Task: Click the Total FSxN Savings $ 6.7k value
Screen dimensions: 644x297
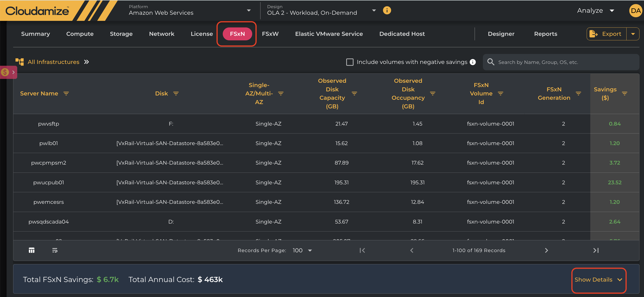Action: (x=108, y=280)
